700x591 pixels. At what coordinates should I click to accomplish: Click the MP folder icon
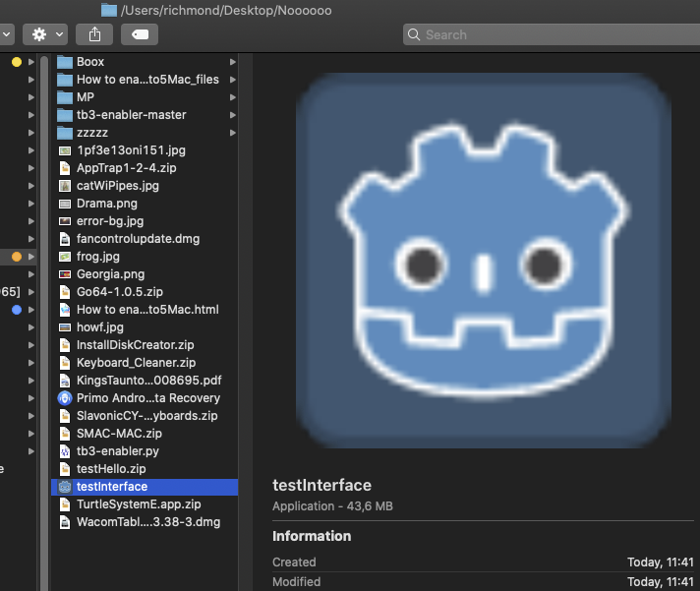[x=65, y=97]
